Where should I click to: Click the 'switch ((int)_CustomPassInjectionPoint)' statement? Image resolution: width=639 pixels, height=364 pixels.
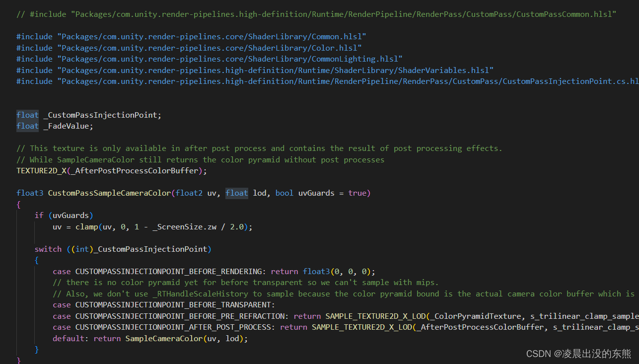pos(123,249)
